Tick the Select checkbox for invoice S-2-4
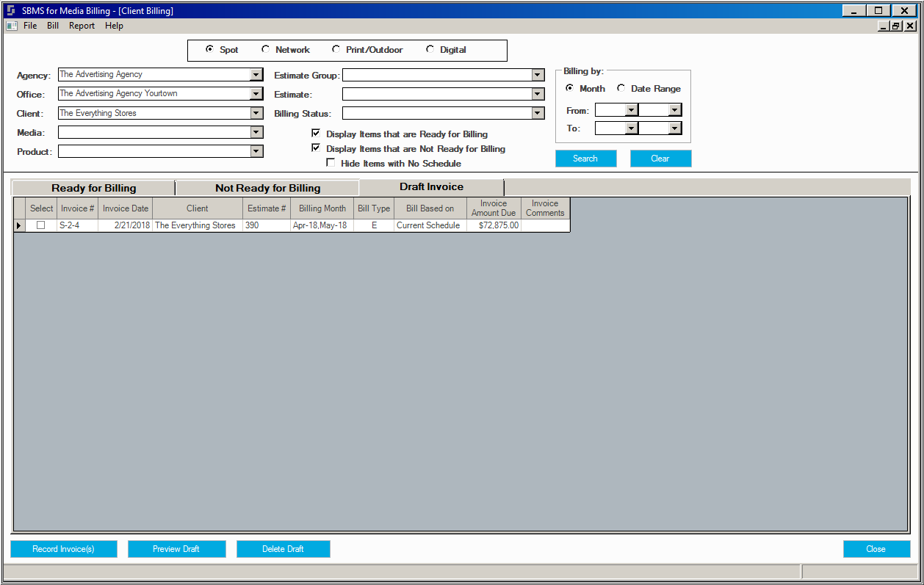 (x=40, y=225)
